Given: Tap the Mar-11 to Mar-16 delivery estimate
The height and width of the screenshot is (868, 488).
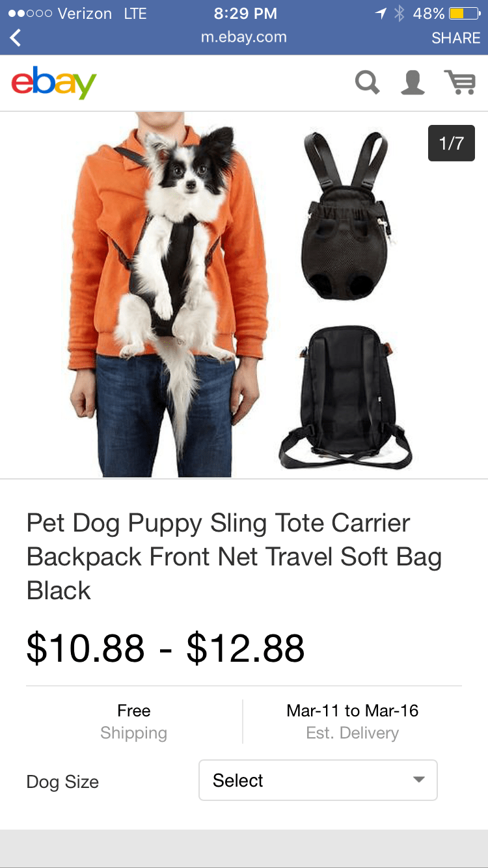Looking at the screenshot, I should click(x=352, y=722).
